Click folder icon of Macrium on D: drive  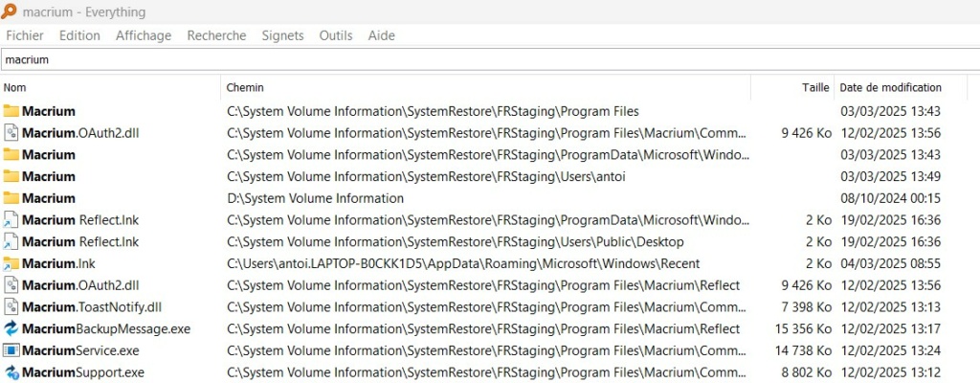(x=11, y=198)
